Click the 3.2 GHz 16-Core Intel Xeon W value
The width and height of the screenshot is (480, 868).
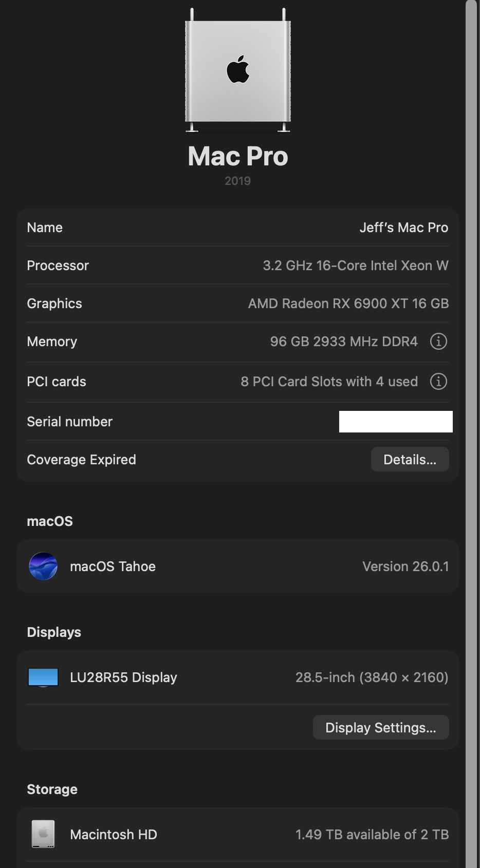click(356, 265)
